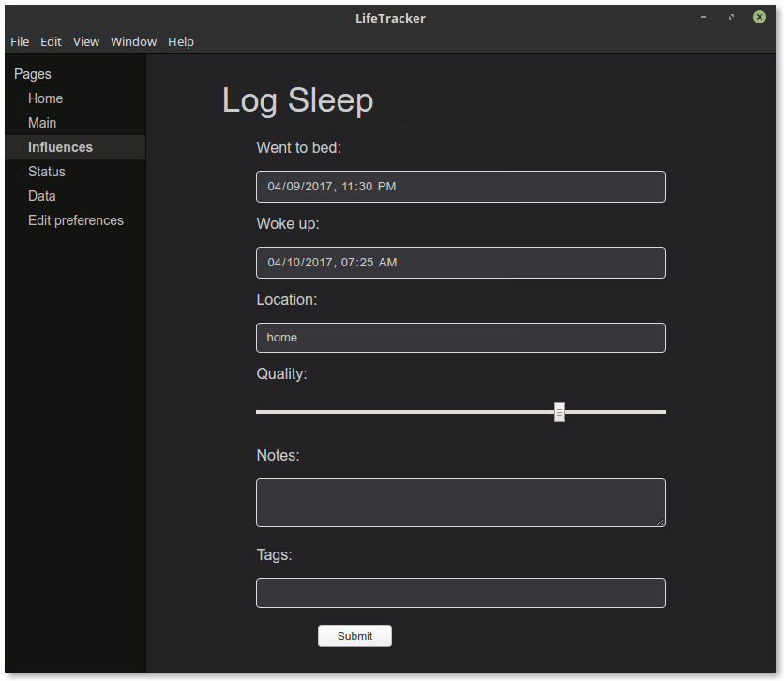Open the Help menu
The image size is (784, 681).
click(180, 42)
